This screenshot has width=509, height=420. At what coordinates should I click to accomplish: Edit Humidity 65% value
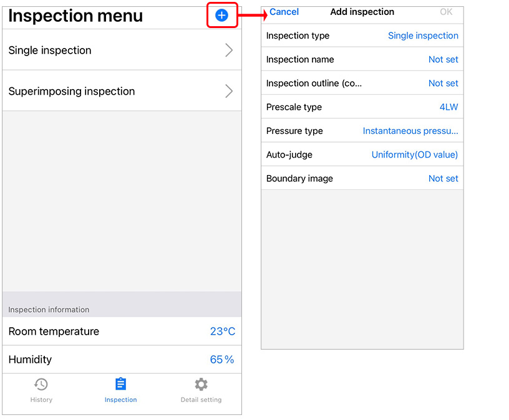tap(221, 360)
